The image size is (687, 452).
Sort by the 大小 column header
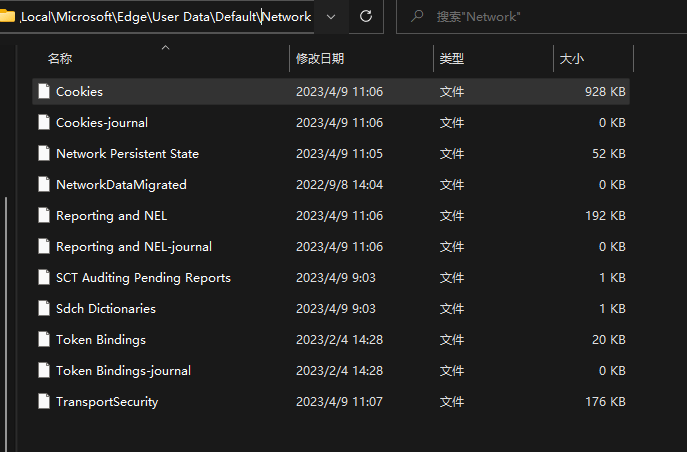point(572,58)
